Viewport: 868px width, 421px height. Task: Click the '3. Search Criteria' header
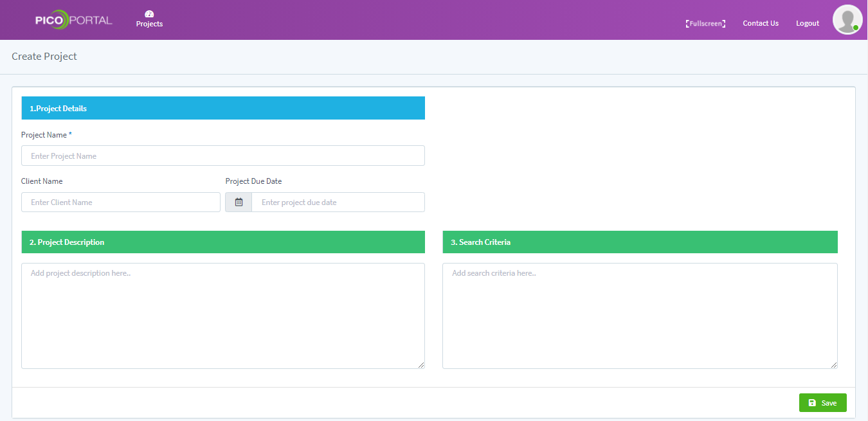tap(640, 242)
